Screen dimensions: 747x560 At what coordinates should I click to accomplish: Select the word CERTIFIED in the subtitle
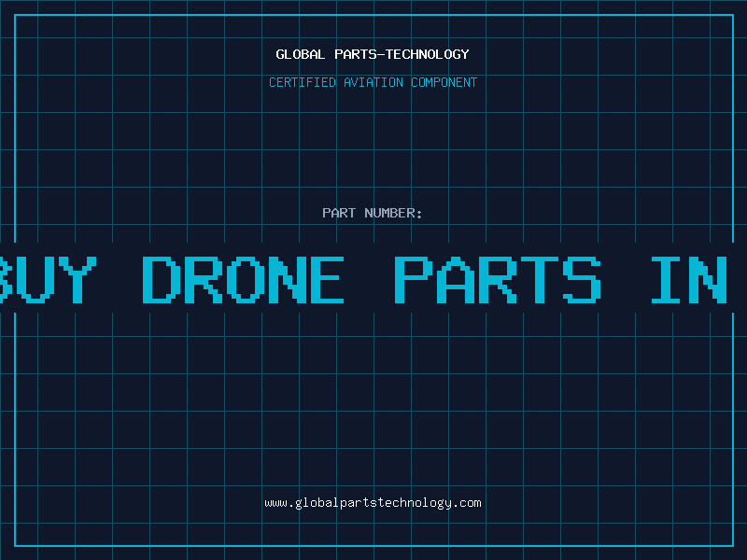click(x=303, y=82)
